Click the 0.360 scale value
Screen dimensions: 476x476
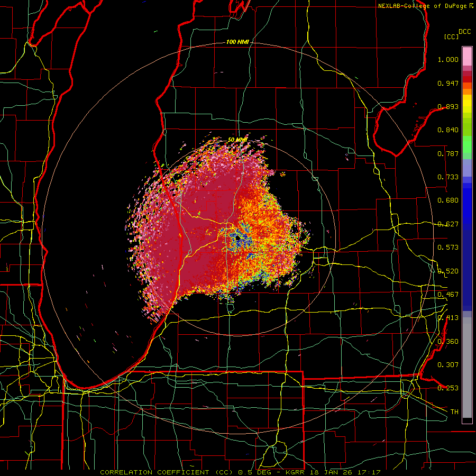[x=448, y=342]
